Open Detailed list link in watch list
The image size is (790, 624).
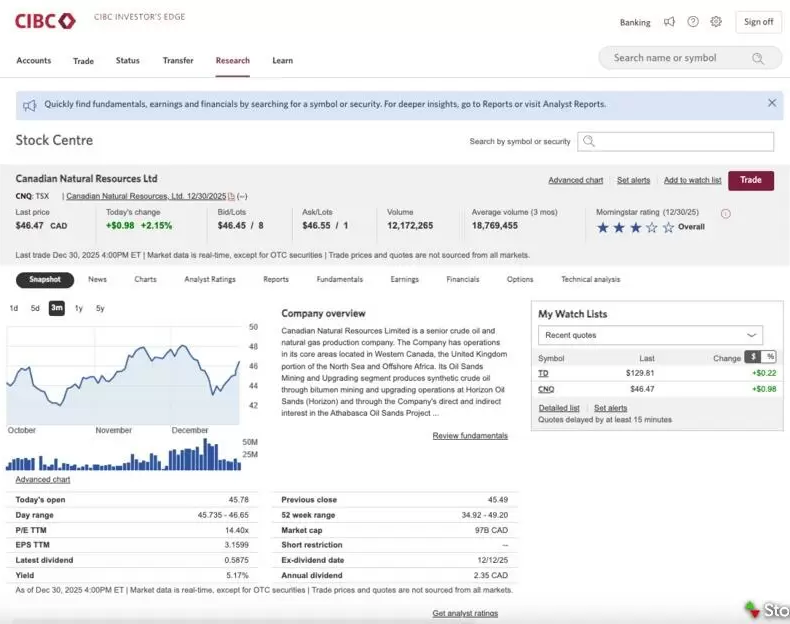559,408
